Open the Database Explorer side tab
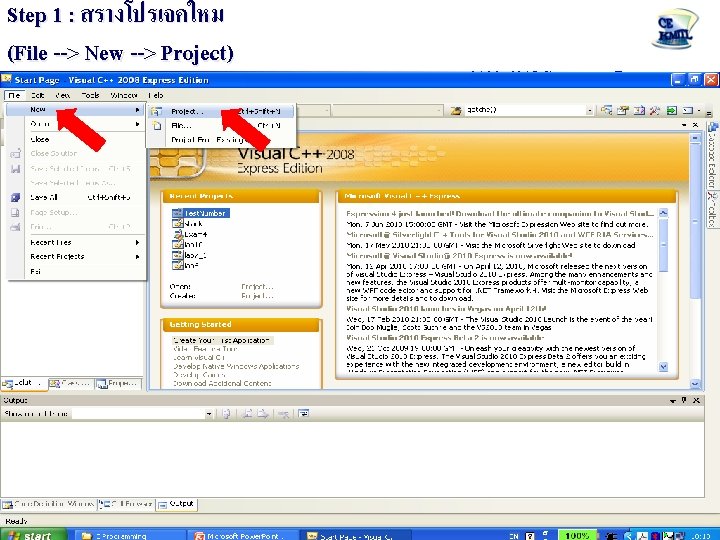 (x=713, y=156)
